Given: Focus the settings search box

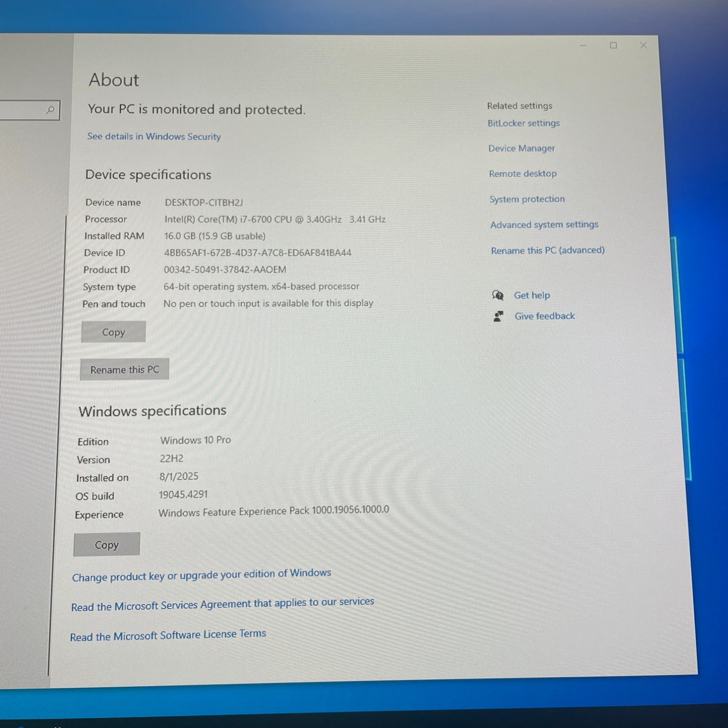Looking at the screenshot, I should (x=22, y=110).
